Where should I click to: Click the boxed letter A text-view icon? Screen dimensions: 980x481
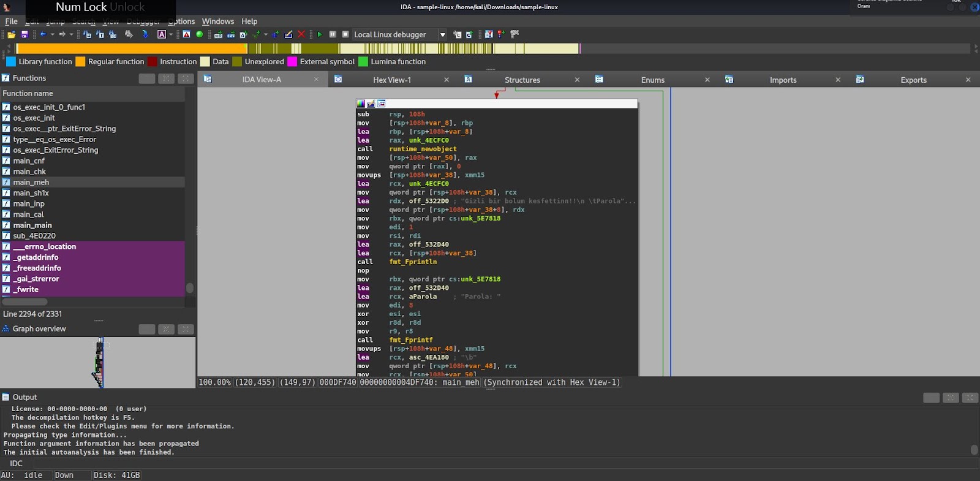[162, 34]
